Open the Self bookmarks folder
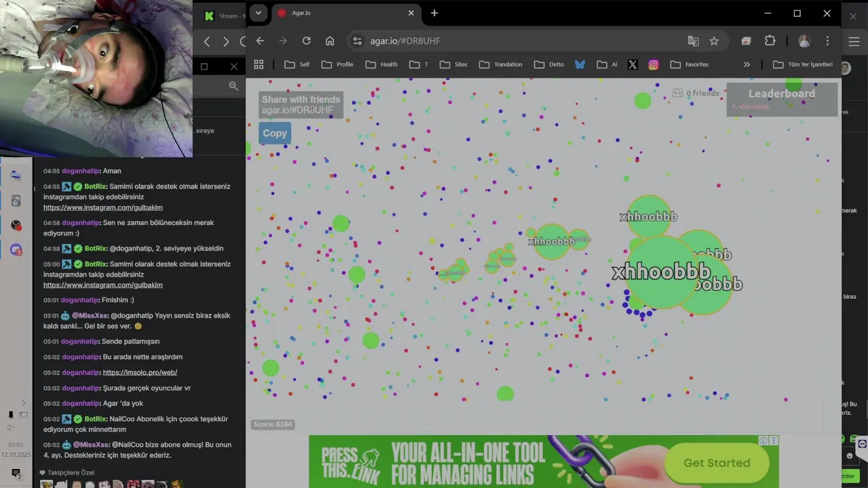This screenshot has width=868, height=488. point(297,64)
